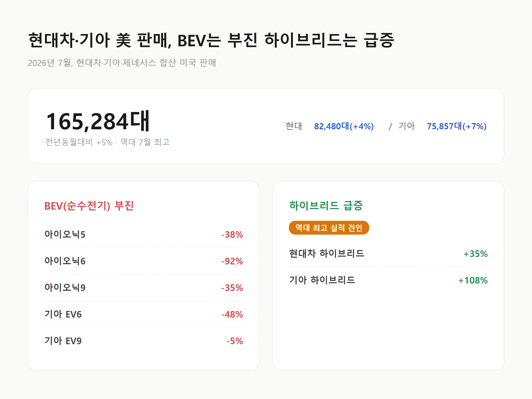Click the 현대차 하이브리드 row label
532x399 pixels.
click(326, 253)
